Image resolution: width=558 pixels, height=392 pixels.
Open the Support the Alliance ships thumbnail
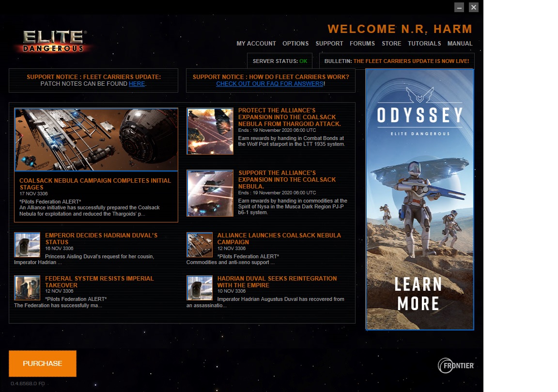click(x=210, y=193)
